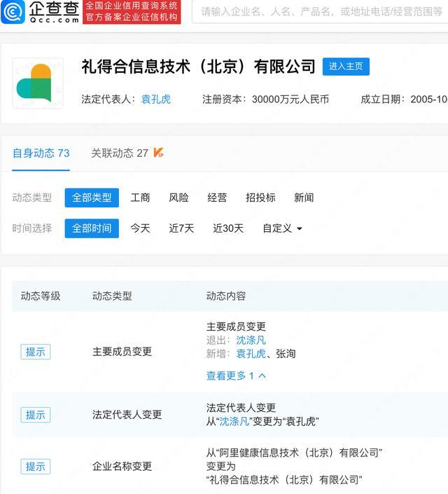Switch to the 自身动态 73 tab
The image size is (448, 494).
point(41,153)
